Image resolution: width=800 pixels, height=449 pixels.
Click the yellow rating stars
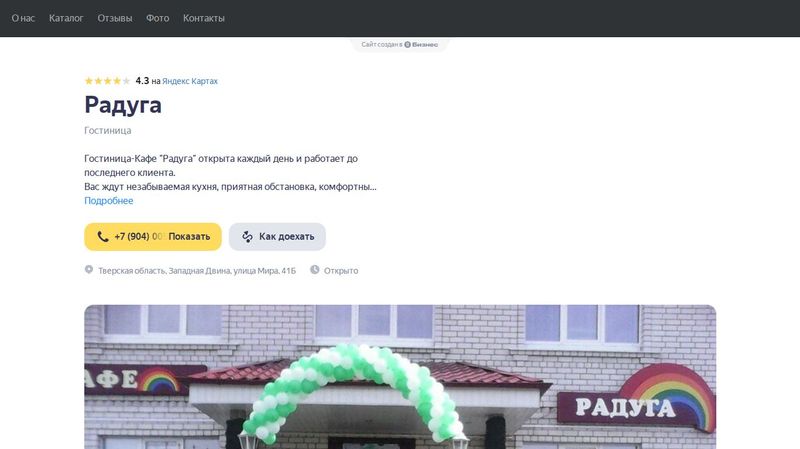[x=108, y=81]
